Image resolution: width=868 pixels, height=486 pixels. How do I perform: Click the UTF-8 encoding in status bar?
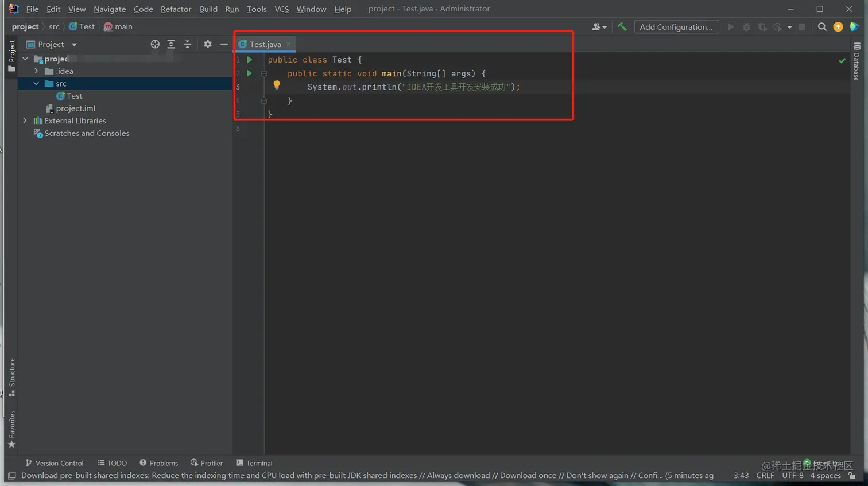pyautogui.click(x=793, y=476)
